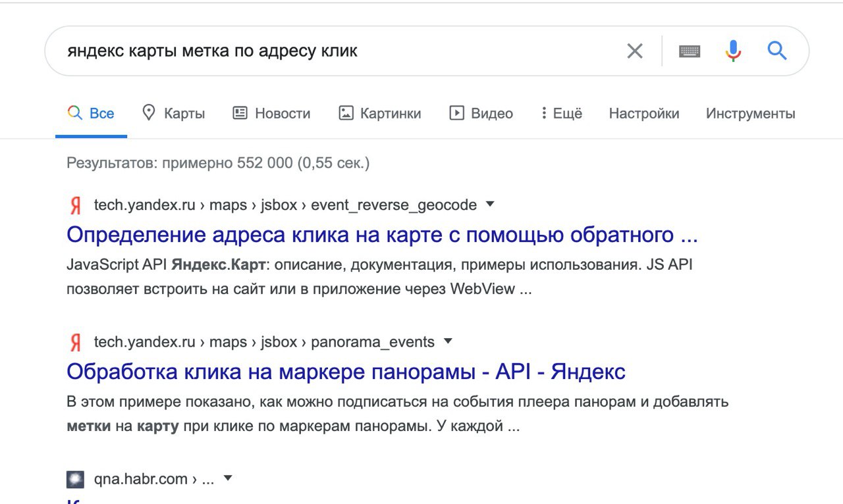Switch to the Видео tab

(481, 114)
